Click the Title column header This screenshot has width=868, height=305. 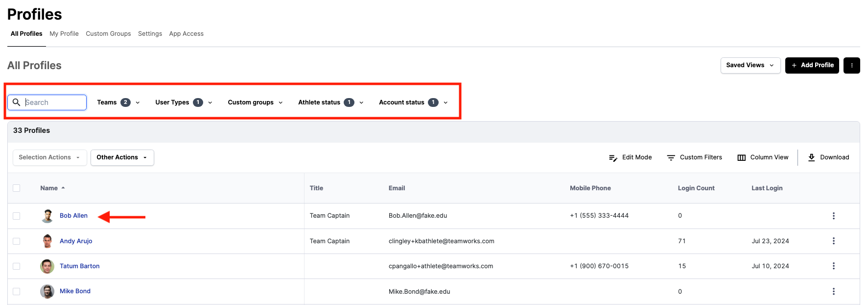click(316, 188)
